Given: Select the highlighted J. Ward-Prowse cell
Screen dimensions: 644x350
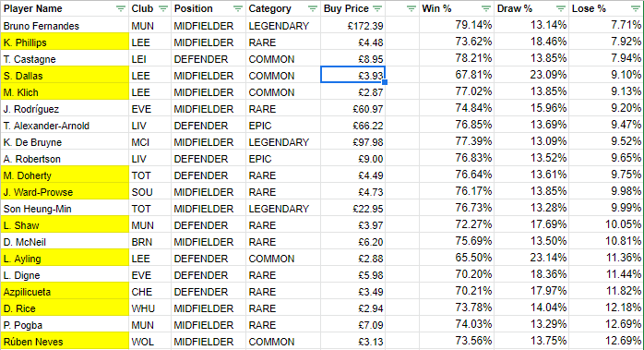Looking at the screenshot, I should 65,192.
